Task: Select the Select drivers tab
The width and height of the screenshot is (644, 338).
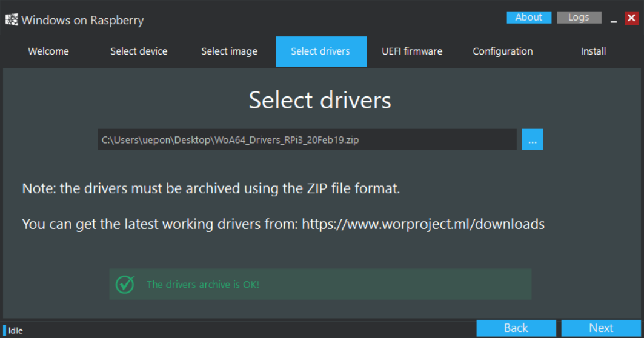Action: pos(320,51)
